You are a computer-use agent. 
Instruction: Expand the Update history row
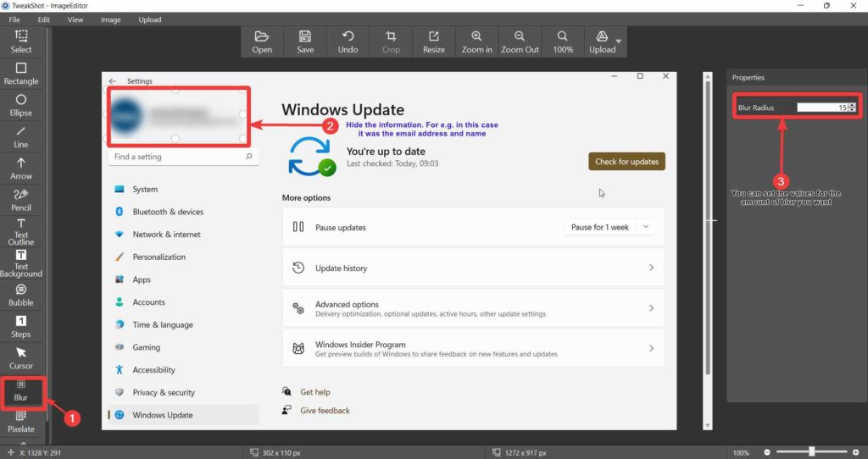click(473, 268)
